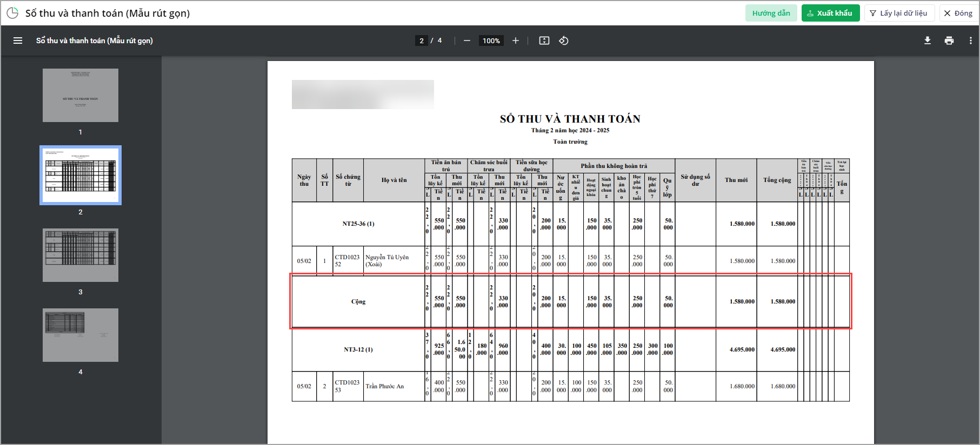Open the PDF viewer more options menu

pyautogui.click(x=971, y=41)
